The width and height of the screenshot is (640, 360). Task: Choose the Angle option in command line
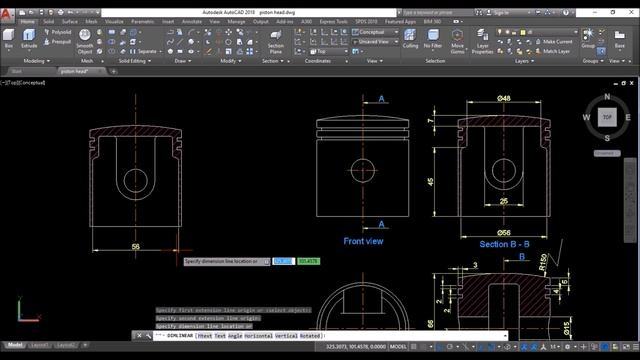coord(235,336)
